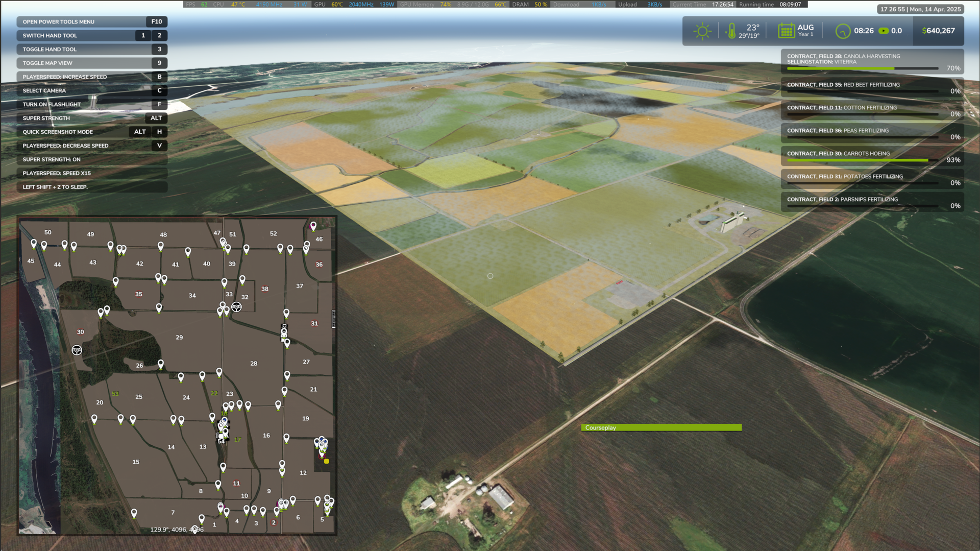Screen dimensions: 980x551
Task: Click the steering wheel icon in field 30
Action: point(77,350)
